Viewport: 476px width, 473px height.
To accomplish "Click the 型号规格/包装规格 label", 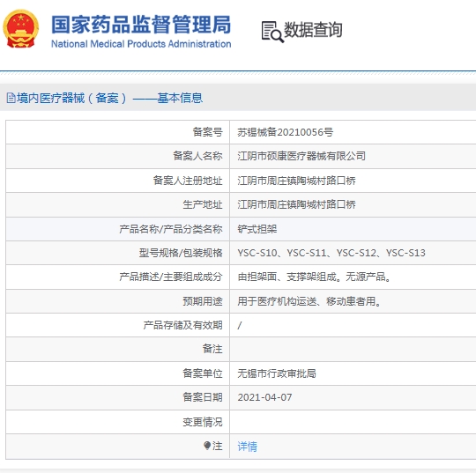I will 181,253.
